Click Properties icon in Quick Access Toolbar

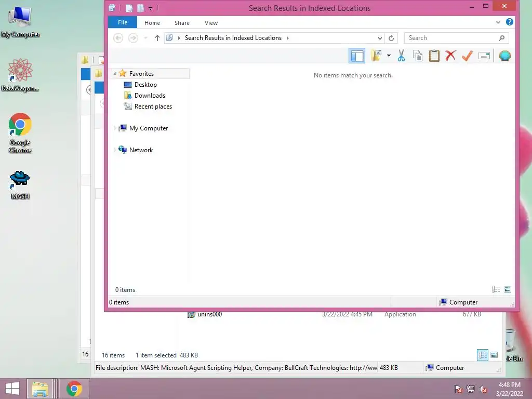coord(129,8)
